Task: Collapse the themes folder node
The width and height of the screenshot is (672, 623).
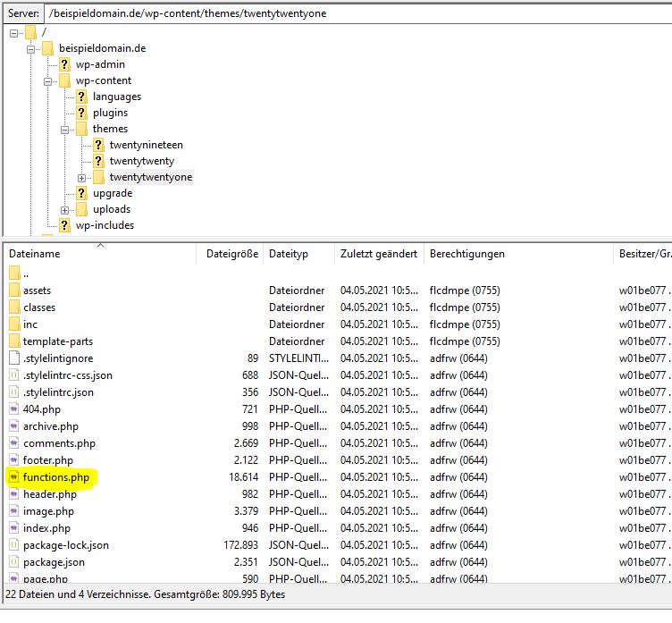Action: [x=64, y=130]
